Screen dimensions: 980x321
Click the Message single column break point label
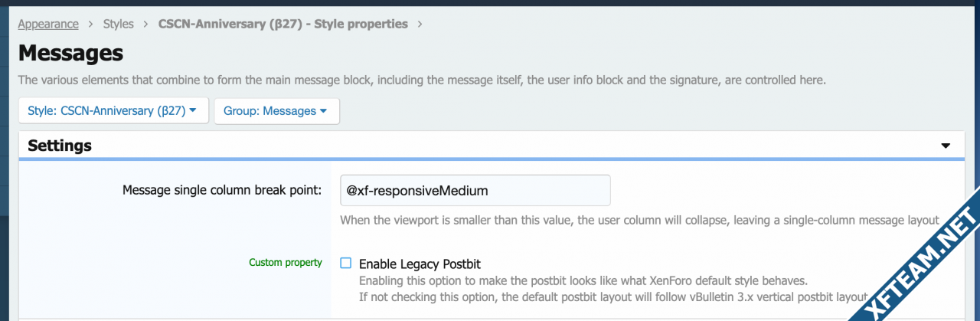point(222,190)
